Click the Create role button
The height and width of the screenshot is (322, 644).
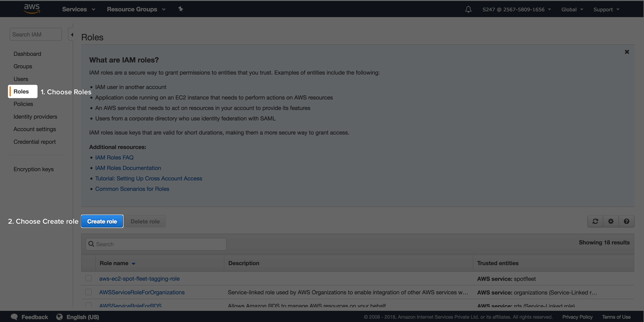coord(102,221)
